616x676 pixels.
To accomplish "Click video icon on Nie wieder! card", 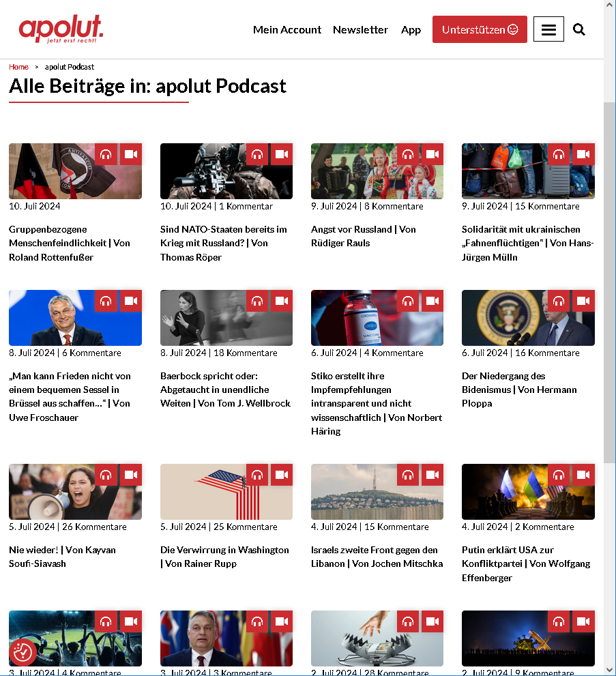I will [x=131, y=475].
